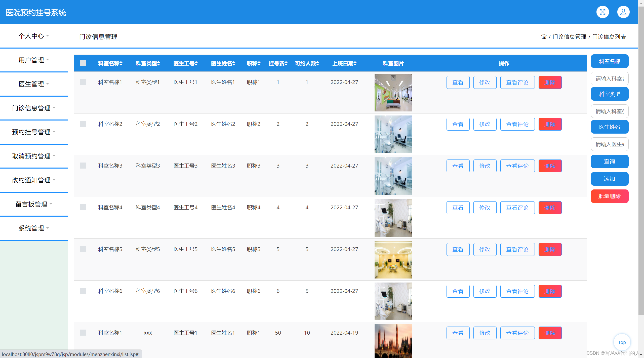
Task: Sort by 上班日期 column arrows
Action: [355, 63]
